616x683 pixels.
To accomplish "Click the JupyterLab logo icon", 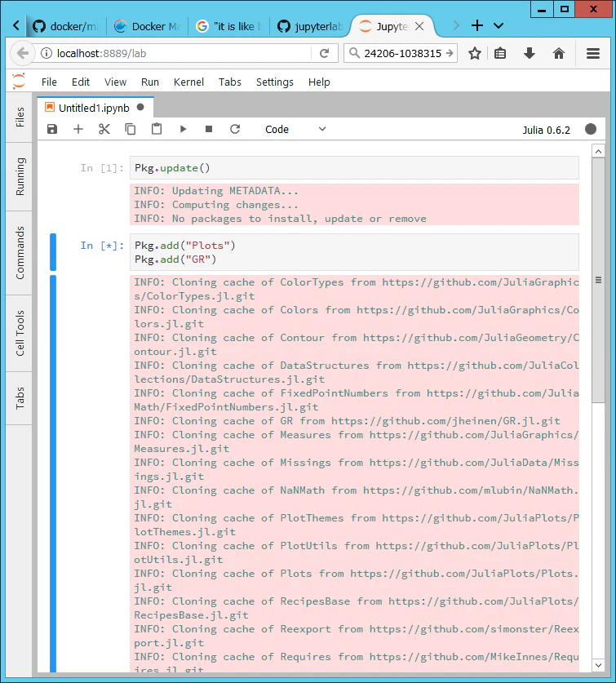I will tap(19, 81).
